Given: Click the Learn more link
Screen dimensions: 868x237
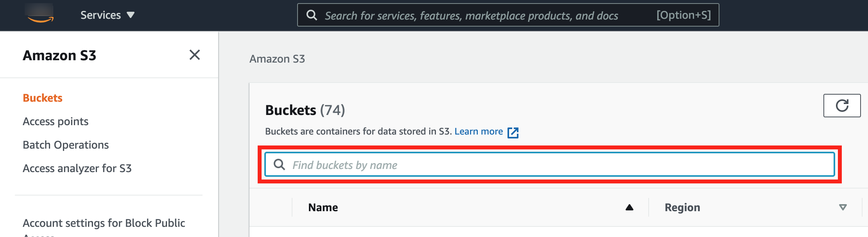Looking at the screenshot, I should click(478, 132).
